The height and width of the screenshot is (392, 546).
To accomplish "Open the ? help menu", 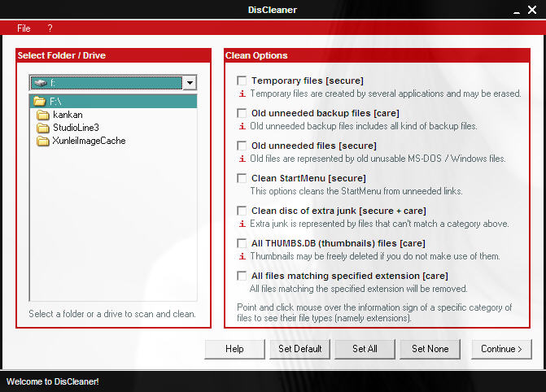I will 50,28.
